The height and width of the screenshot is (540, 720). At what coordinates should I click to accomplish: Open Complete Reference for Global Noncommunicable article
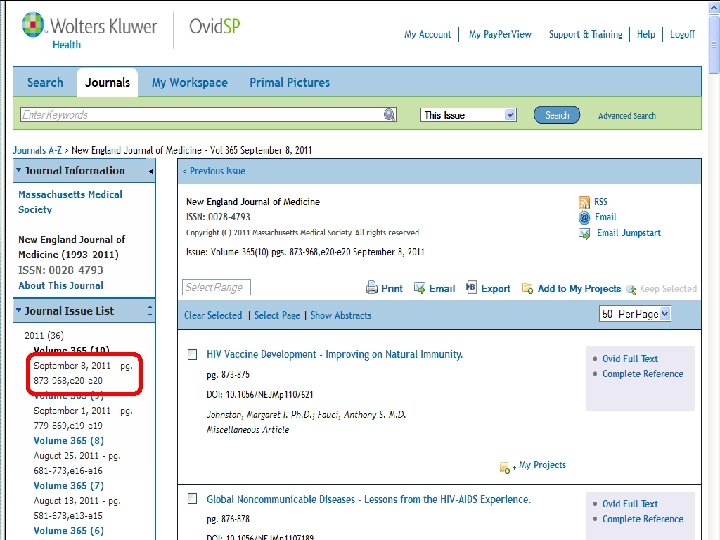coord(642,519)
